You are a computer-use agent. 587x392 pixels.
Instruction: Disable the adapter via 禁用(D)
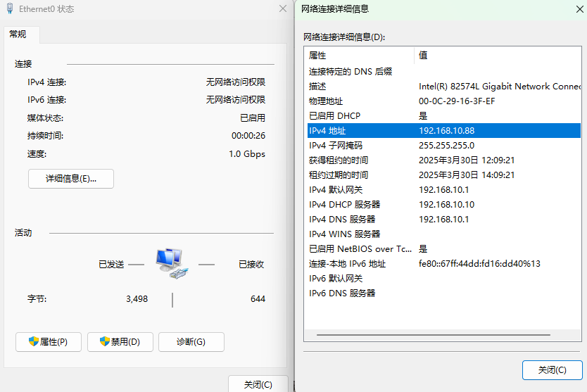tap(120, 342)
